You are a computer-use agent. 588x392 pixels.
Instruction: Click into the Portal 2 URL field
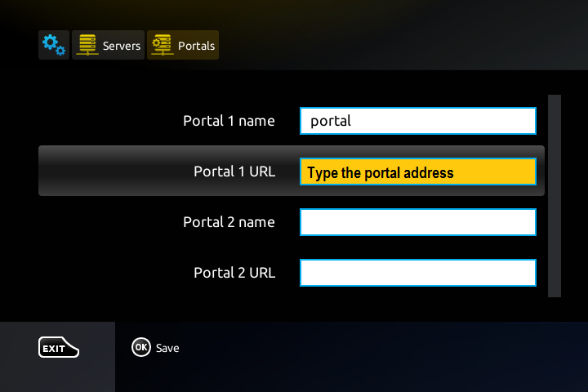[x=417, y=273]
